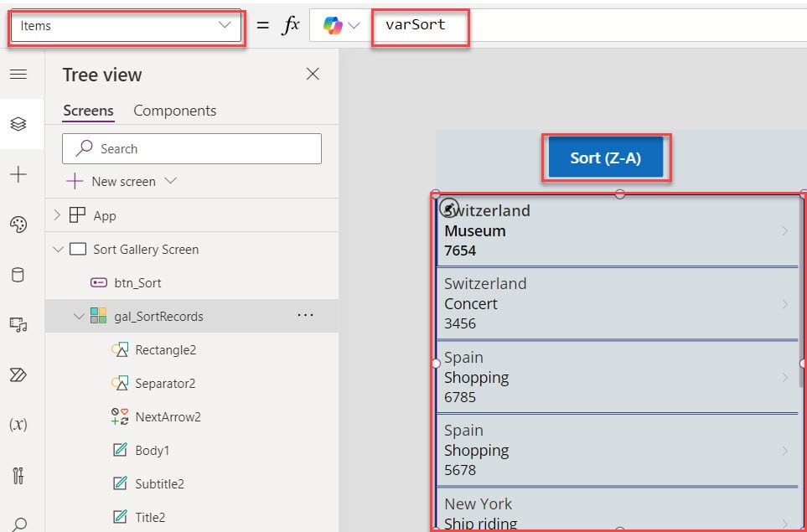
Task: Expand the App node
Action: [57, 215]
